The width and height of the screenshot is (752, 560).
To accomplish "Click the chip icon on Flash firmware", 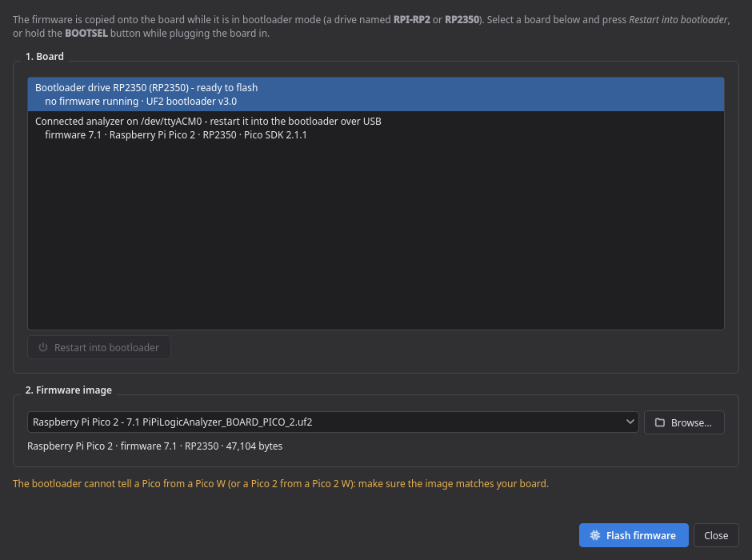I will (x=594, y=535).
